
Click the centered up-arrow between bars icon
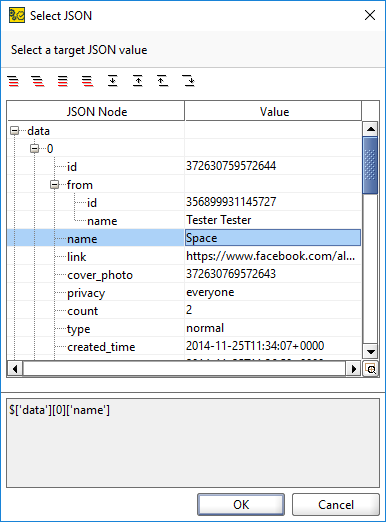(x=138, y=81)
